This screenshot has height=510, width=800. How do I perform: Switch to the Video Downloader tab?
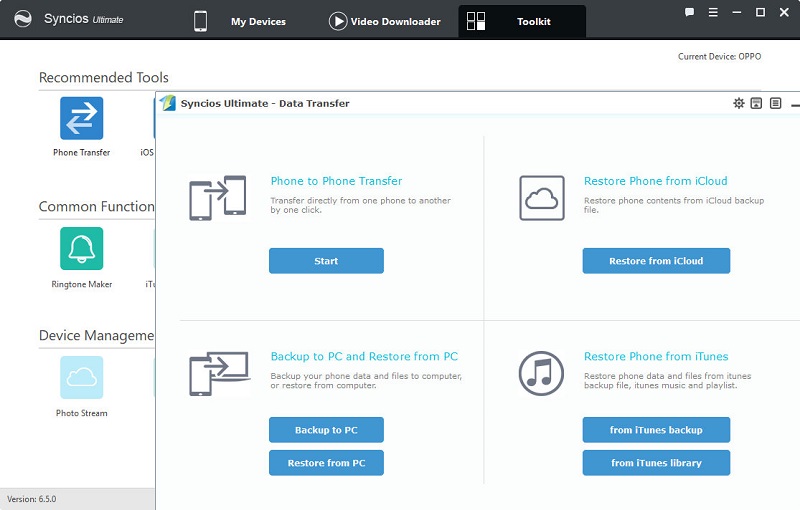[395, 21]
